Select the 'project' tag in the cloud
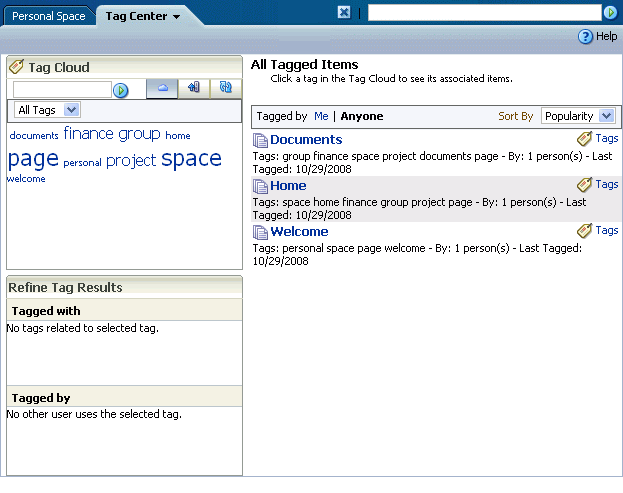Viewport: 623px width, 493px height. (131, 161)
